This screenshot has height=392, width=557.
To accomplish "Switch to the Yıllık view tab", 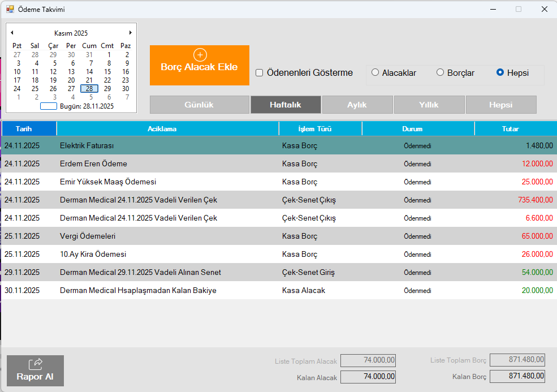I will point(429,105).
